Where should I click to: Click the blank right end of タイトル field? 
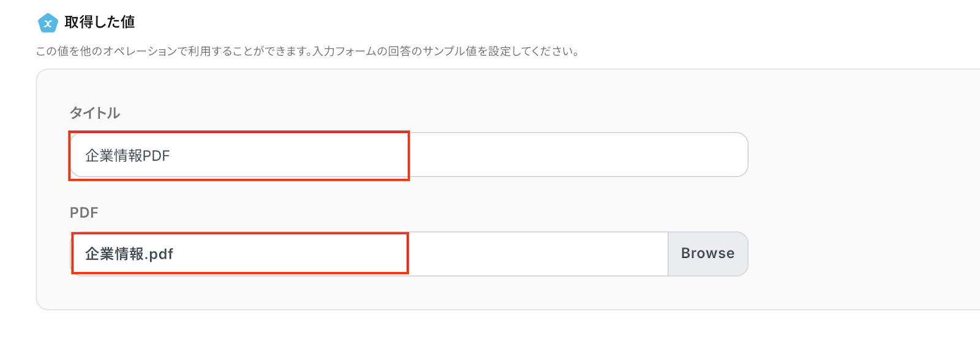(x=674, y=155)
